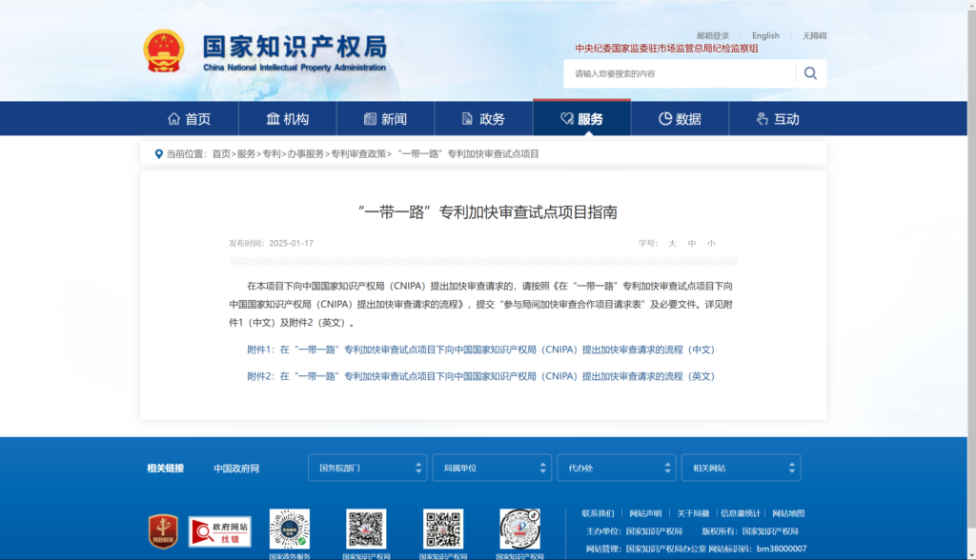Set font size to 大

coord(672,243)
